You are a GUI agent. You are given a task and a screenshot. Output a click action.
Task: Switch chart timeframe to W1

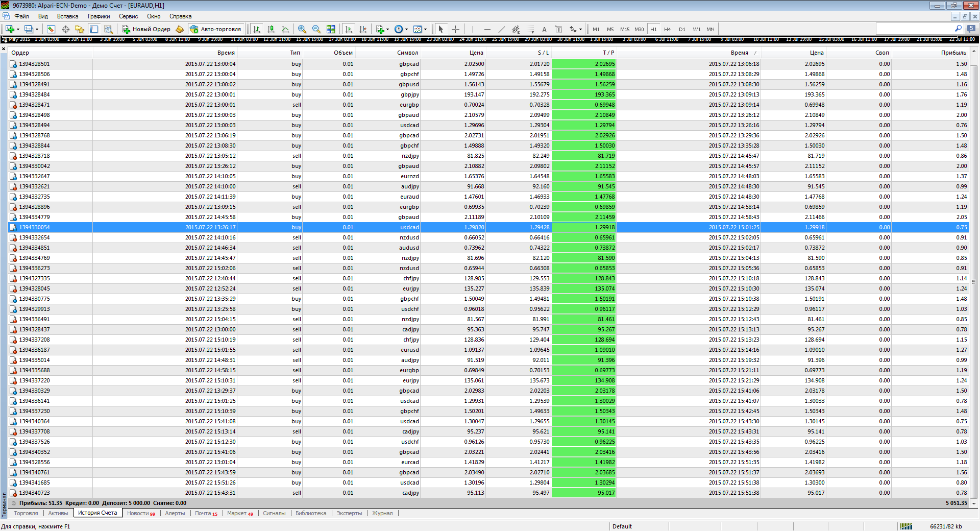click(x=697, y=29)
